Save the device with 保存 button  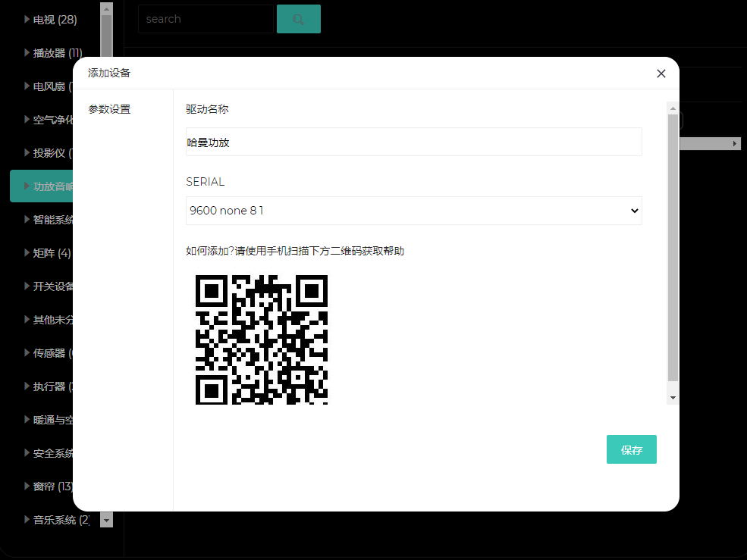point(631,449)
